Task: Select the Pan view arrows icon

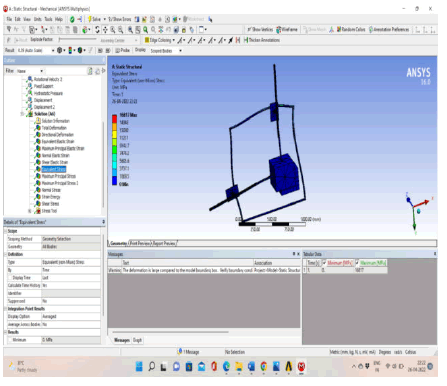Action: tap(105, 30)
